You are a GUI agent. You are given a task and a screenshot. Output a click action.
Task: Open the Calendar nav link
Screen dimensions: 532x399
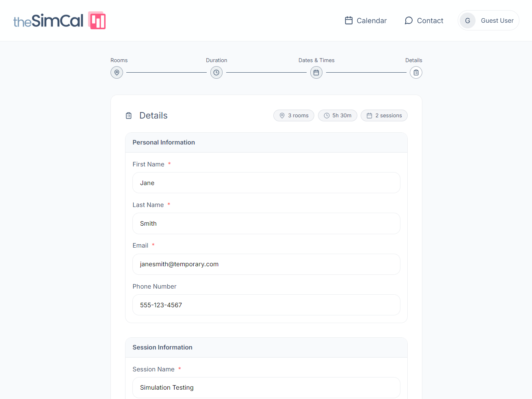tap(365, 20)
